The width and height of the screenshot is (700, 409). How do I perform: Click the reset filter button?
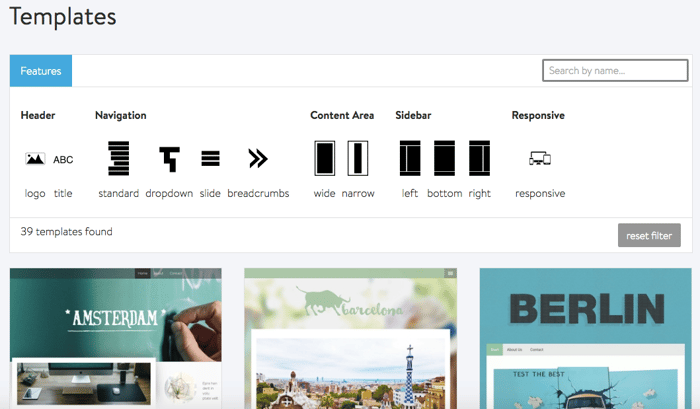[x=649, y=235]
